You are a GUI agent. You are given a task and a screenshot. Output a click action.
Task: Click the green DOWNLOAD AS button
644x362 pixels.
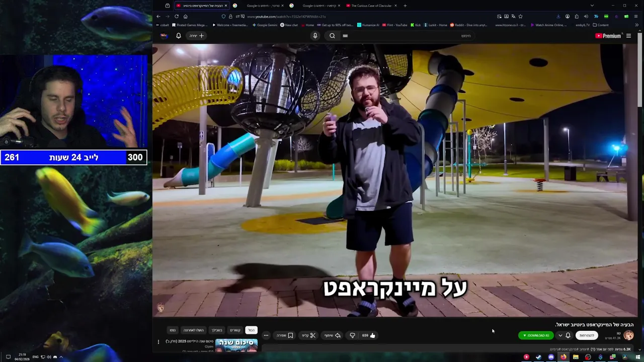536,335
